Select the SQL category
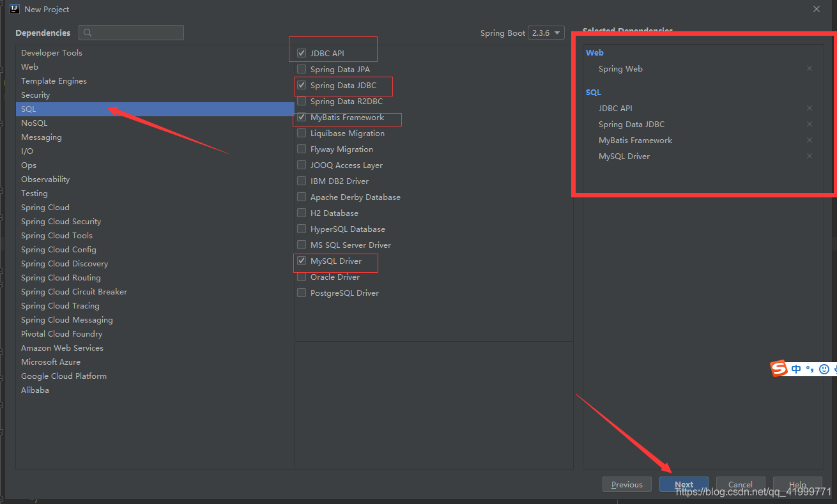 pos(155,109)
